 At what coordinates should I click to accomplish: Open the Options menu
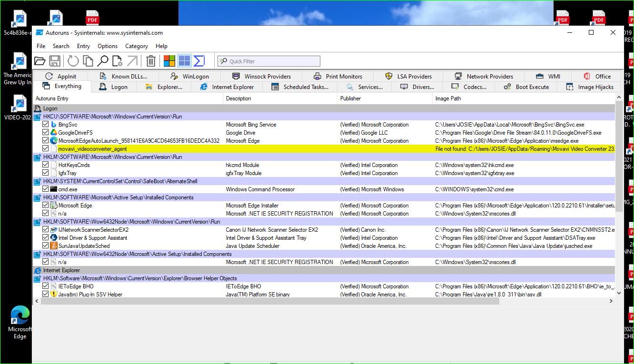pos(108,46)
